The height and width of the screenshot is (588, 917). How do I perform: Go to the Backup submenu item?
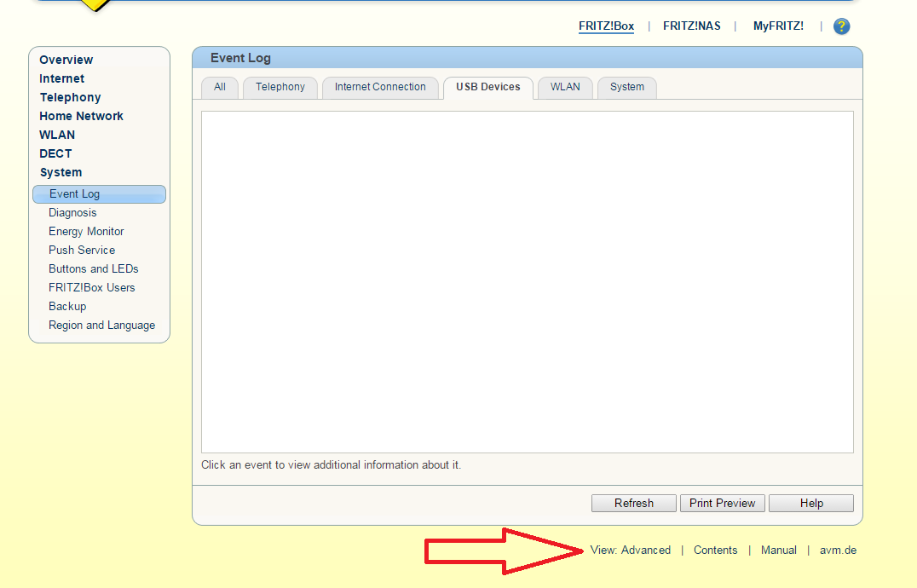[67, 307]
